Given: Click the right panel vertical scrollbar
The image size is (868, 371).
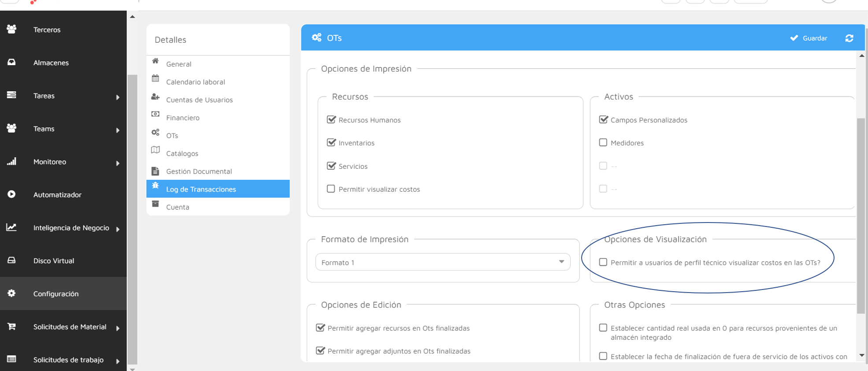Looking at the screenshot, I should point(861,216).
